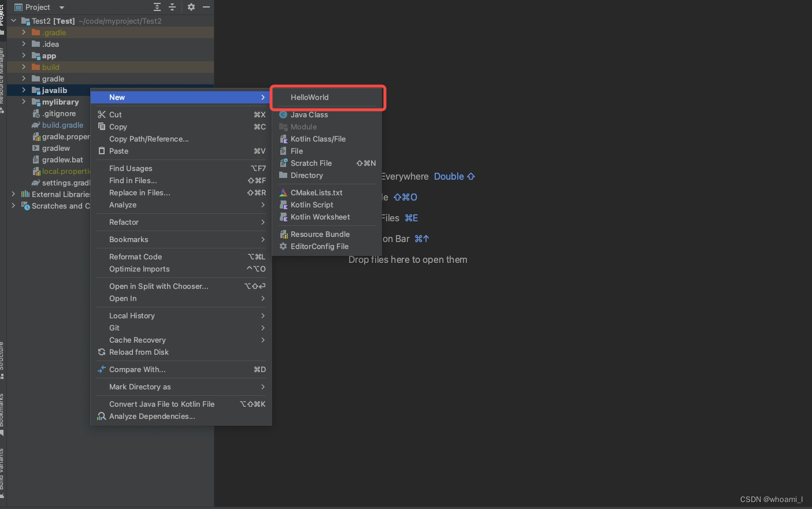
Task: Expand External Libraries node
Action: pos(14,194)
